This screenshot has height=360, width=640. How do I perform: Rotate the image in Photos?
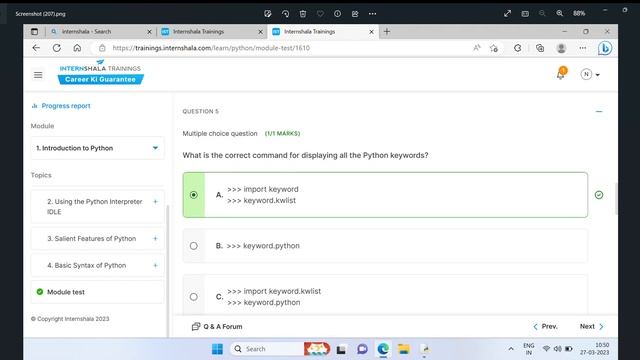tap(285, 13)
